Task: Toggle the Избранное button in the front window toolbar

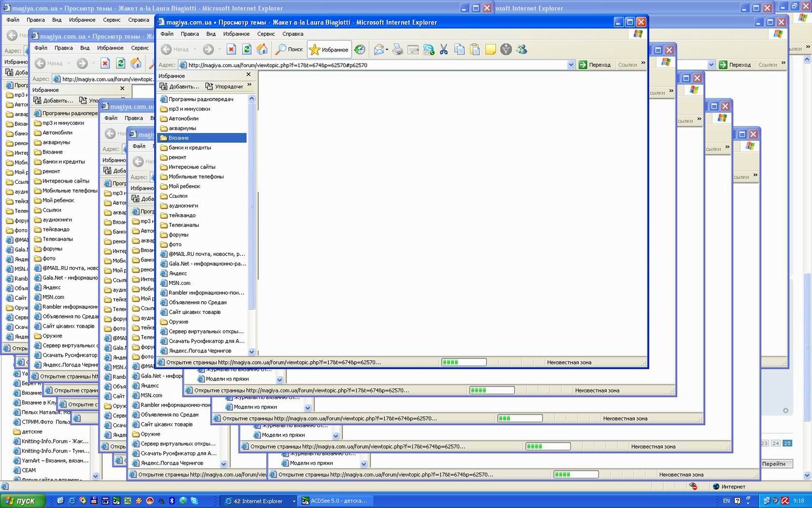Action: point(329,50)
